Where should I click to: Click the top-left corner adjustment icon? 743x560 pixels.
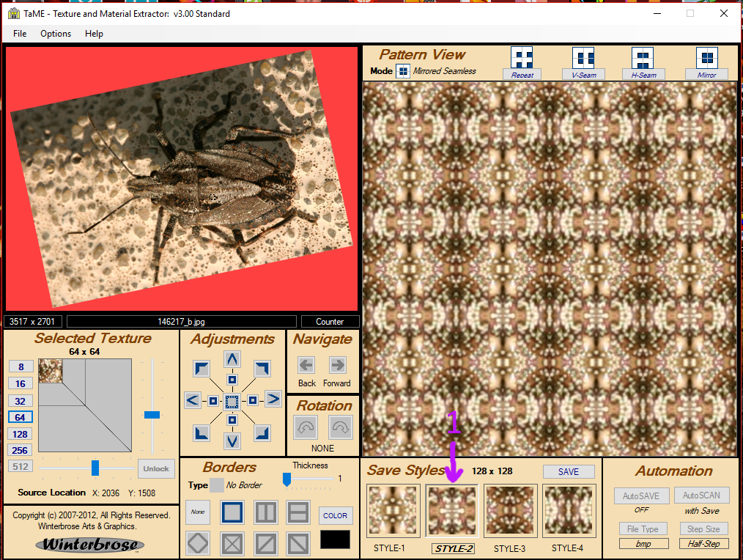(x=202, y=369)
